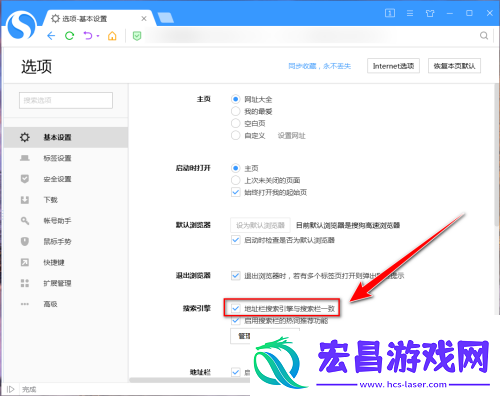The width and height of the screenshot is (500, 396).
Task: Select the 选项-基本设置 browser tab
Action: 98,18
